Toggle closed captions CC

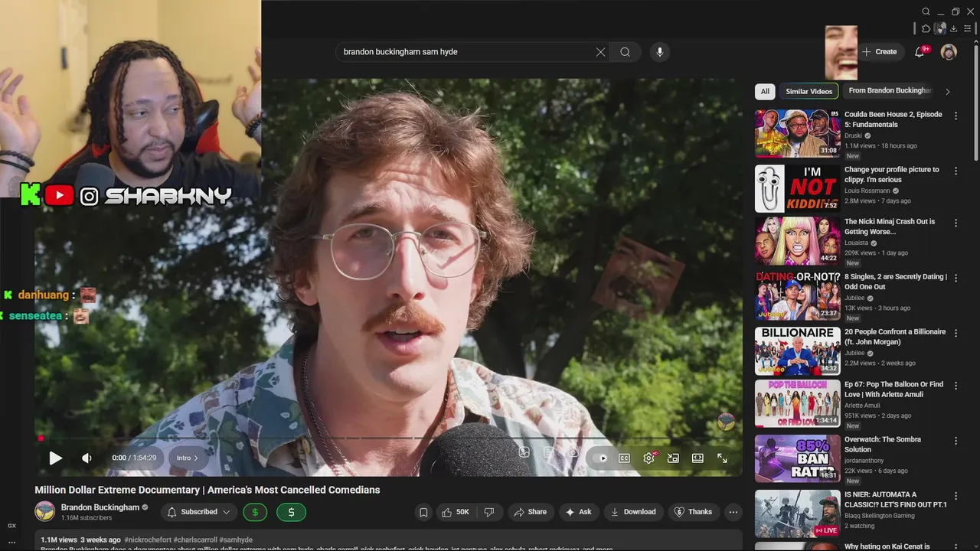tap(624, 458)
